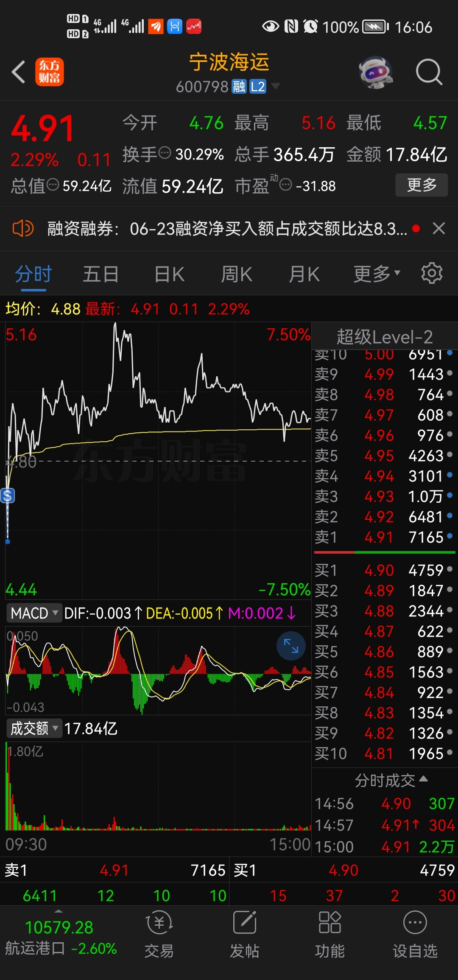Tap the search magnifier icon
458x980 pixels.
coord(429,72)
